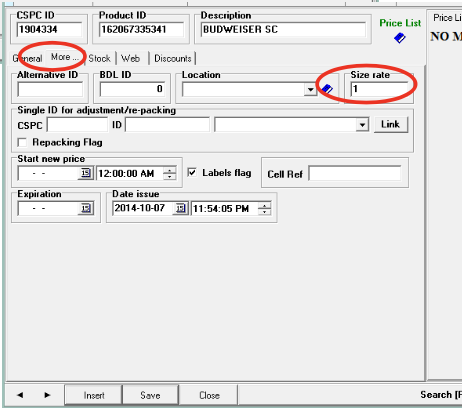468x408 pixels.
Task: Click the Insert button
Action: [94, 395]
